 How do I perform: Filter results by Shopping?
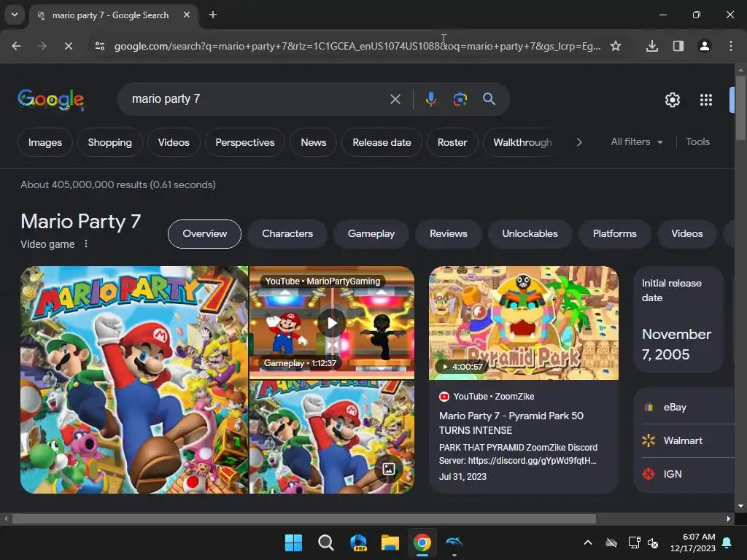[109, 142]
